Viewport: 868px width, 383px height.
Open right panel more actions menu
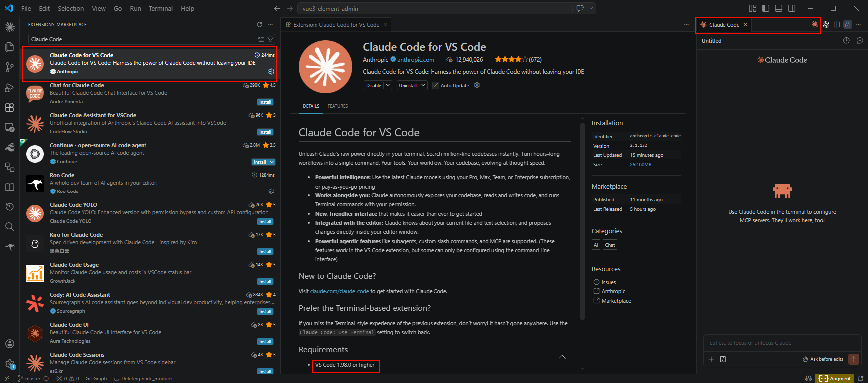(858, 24)
